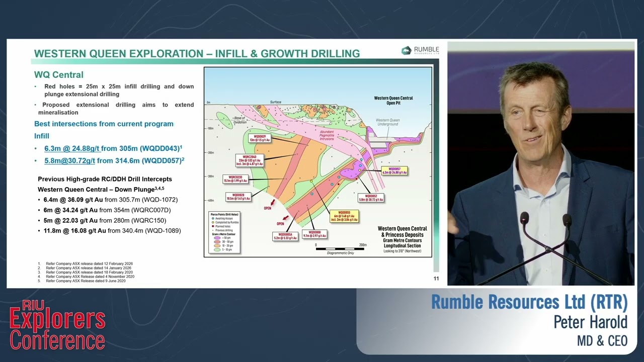Image resolution: width=644 pixels, height=362 pixels.
Task: Click the Rumble Resources Ltd (RTR) caption
Action: tap(529, 302)
